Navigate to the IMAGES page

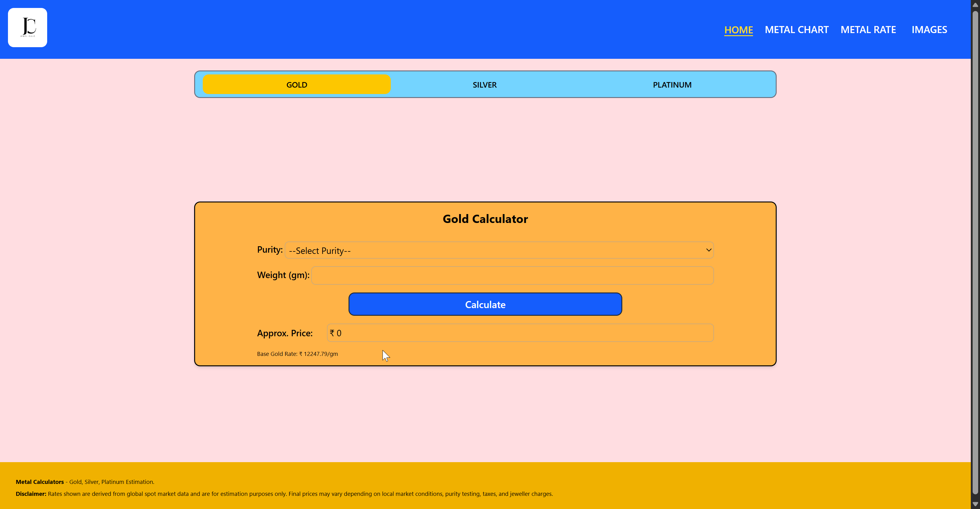[x=929, y=30]
